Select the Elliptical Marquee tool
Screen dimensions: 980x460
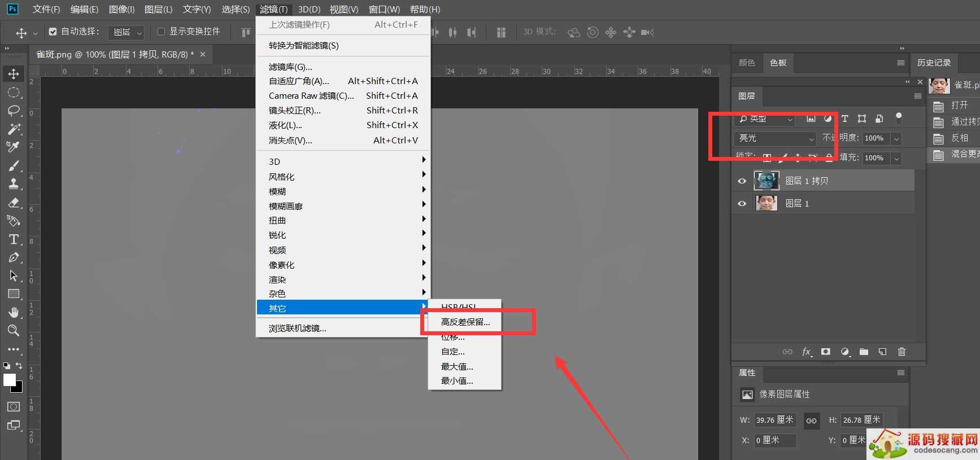click(14, 92)
